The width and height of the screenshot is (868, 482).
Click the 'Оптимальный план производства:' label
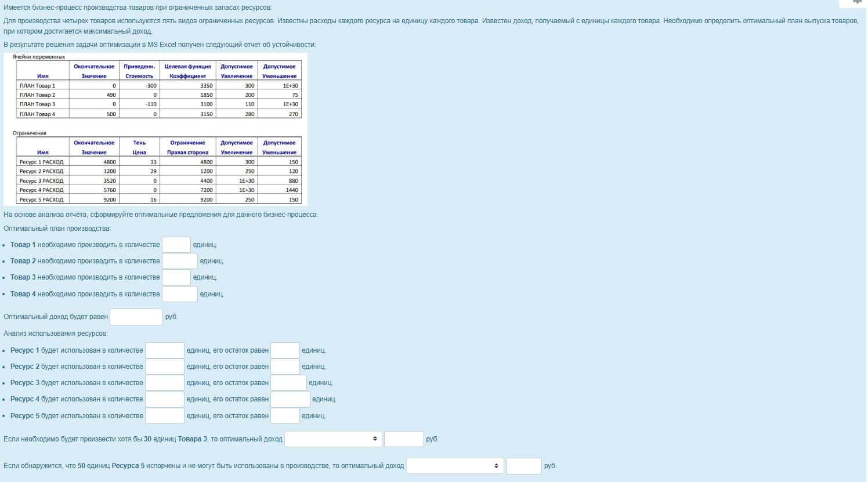tap(57, 229)
